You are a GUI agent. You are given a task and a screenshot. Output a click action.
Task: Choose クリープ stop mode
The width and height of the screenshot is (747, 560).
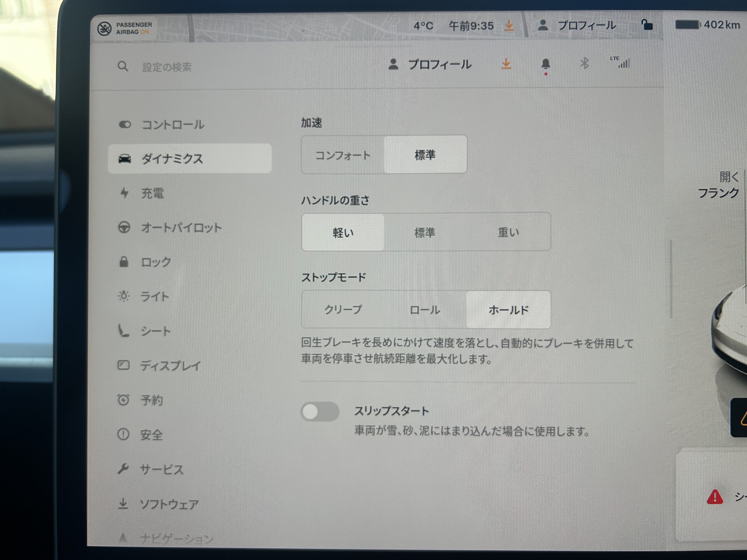point(343,309)
